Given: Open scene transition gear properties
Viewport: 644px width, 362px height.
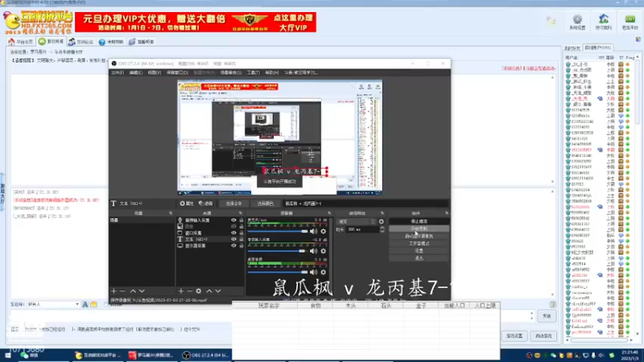Looking at the screenshot, I should click(x=381, y=222).
